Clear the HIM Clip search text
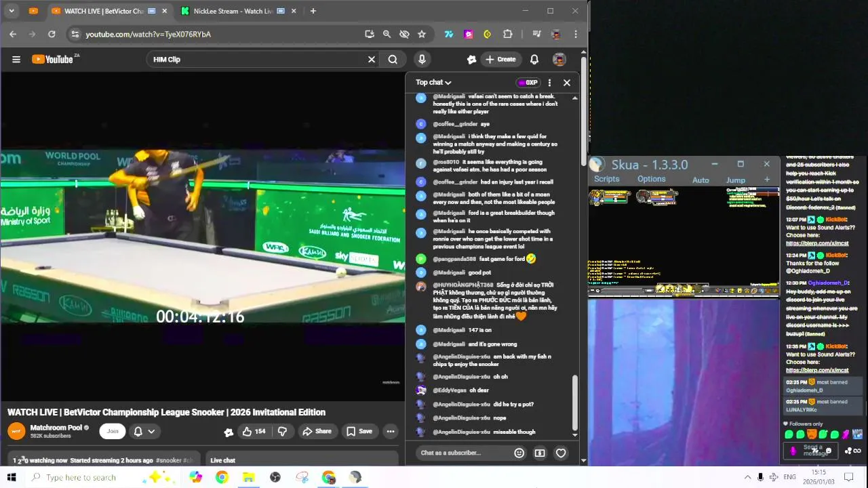The image size is (868, 488). 372,60
